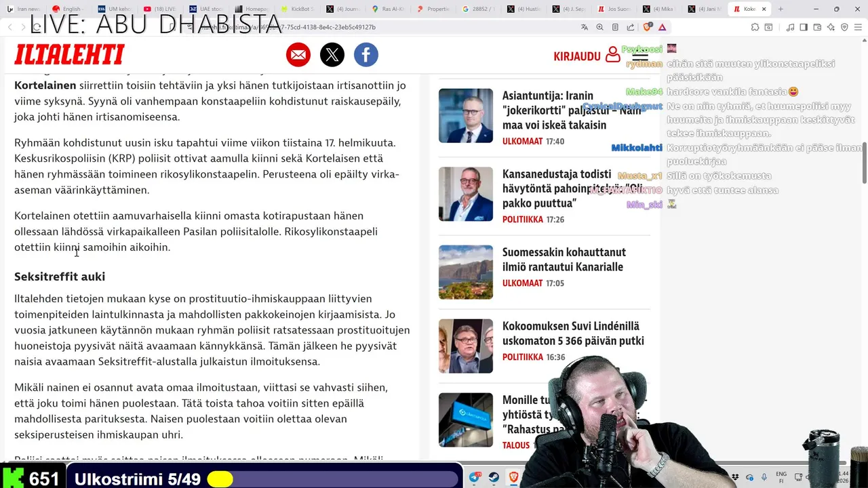Close the active Iltalehti tab

click(x=764, y=9)
